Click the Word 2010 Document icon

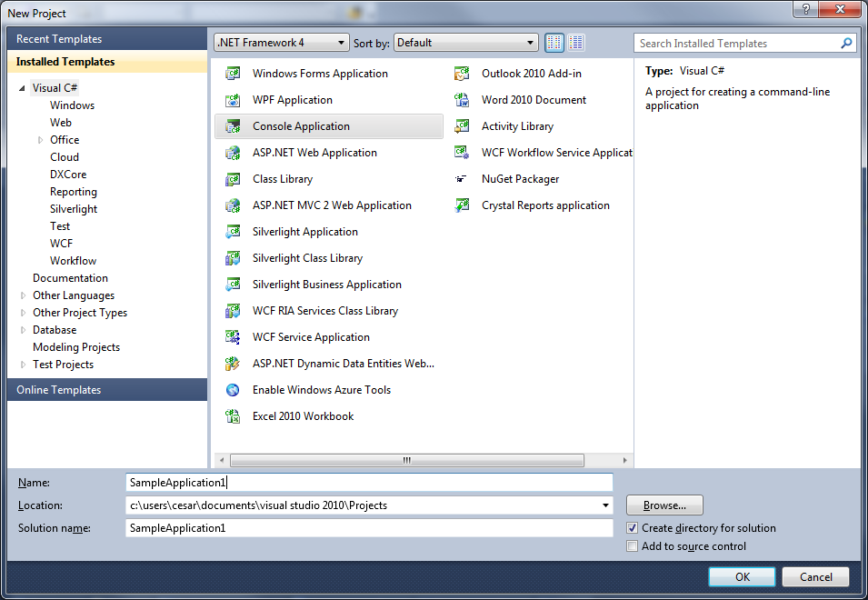(x=462, y=100)
